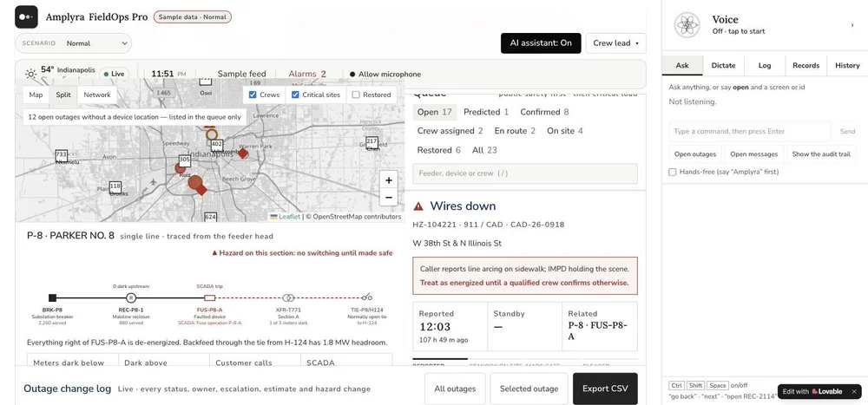The image size is (868, 405).
Task: Click the Open outages quick command
Action: coord(694,154)
